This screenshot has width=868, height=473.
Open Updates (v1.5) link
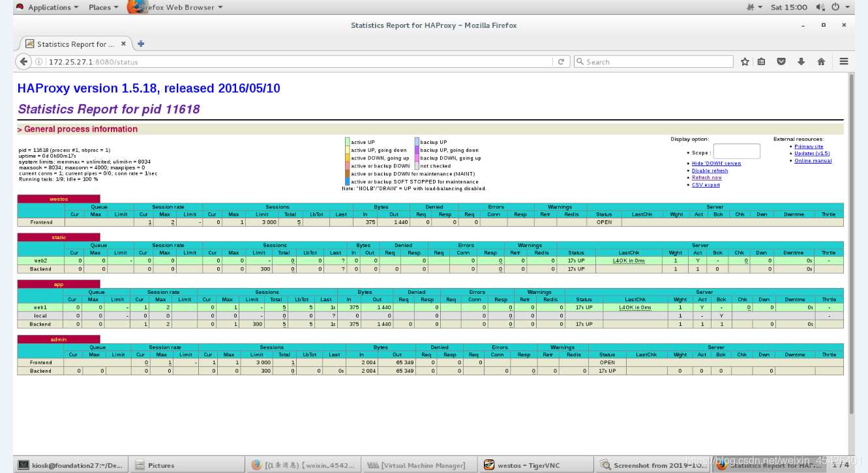tap(812, 154)
